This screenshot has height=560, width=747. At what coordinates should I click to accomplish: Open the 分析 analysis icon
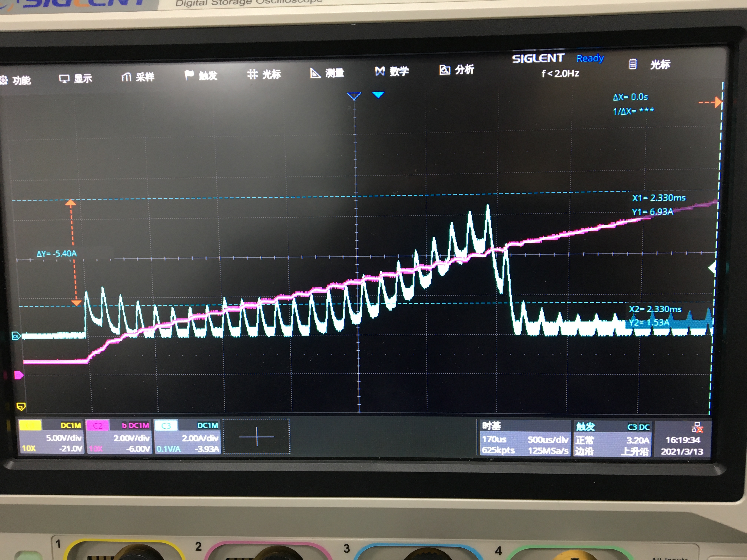445,70
